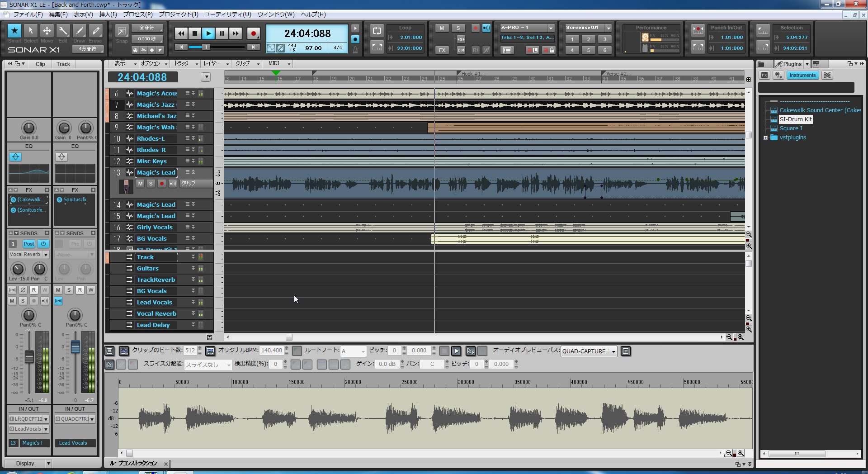Toggle the Snap to grid button

point(122,31)
